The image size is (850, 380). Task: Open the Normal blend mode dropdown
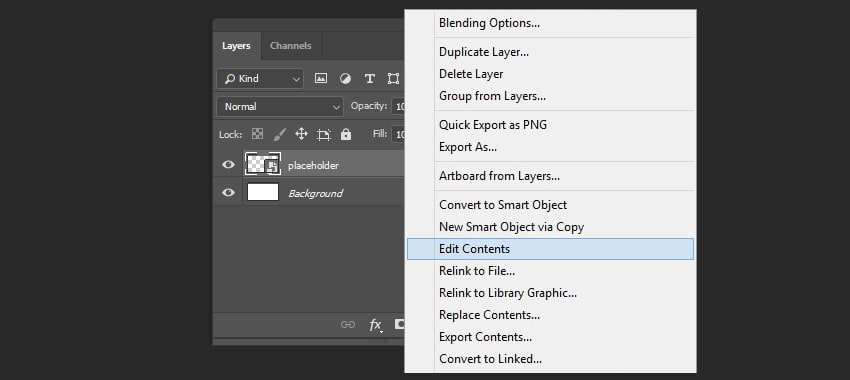coord(280,107)
